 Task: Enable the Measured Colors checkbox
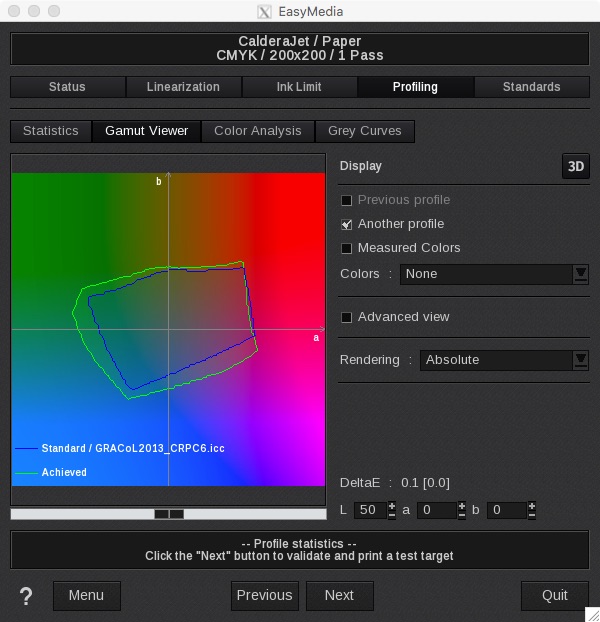[x=347, y=248]
